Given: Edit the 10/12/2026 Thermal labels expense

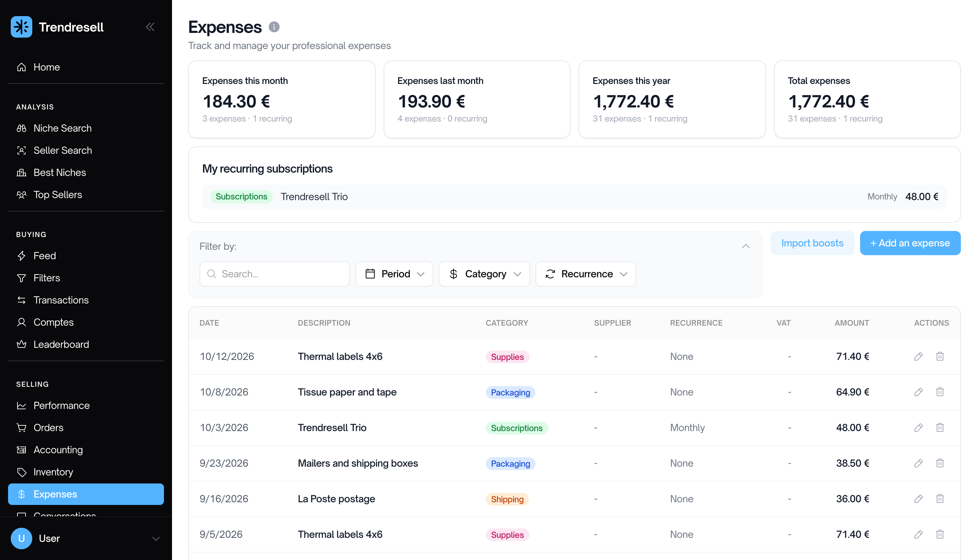Looking at the screenshot, I should [x=918, y=357].
